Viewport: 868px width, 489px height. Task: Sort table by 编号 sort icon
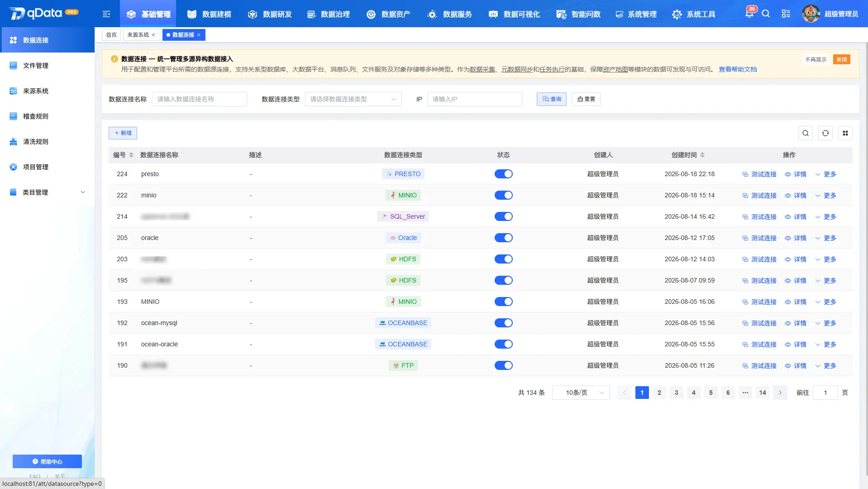(x=131, y=155)
